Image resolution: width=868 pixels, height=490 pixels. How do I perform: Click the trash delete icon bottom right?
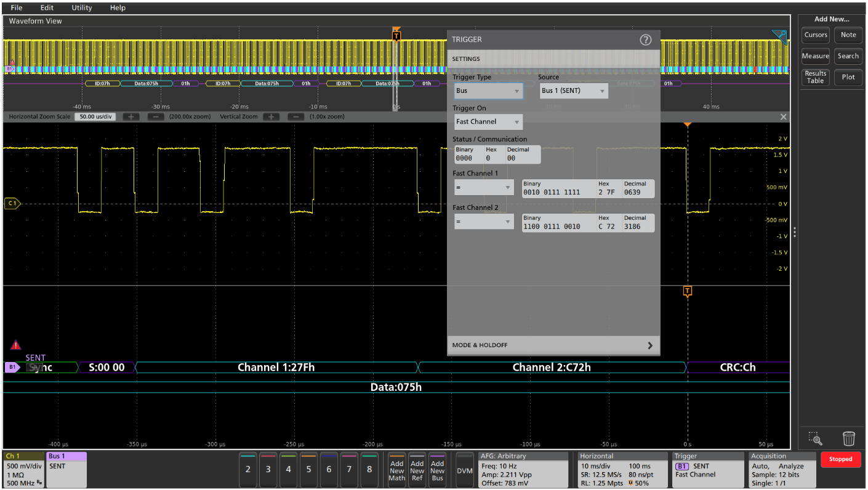[849, 439]
